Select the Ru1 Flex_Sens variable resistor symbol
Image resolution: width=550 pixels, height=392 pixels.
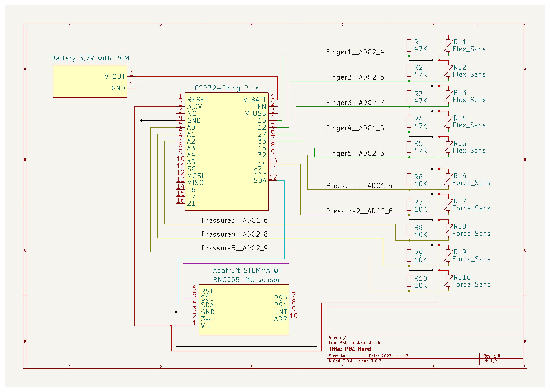pos(448,45)
